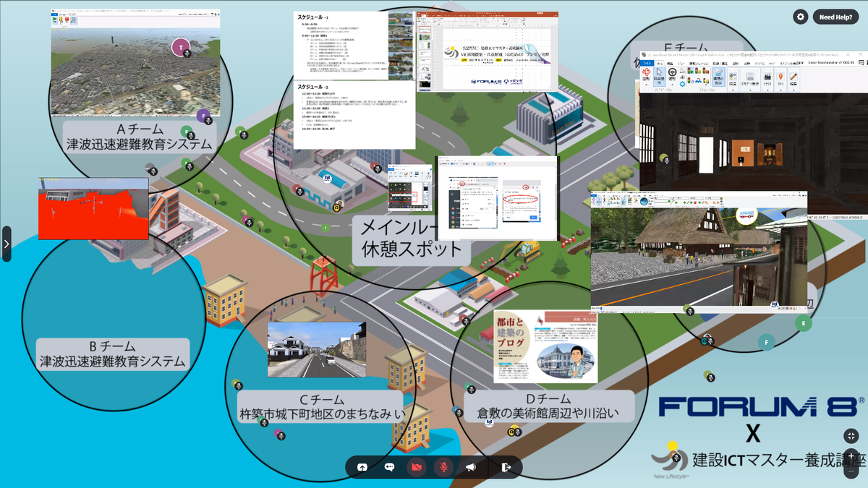
Task: Activate the megaphone broadcast
Action: [x=471, y=467]
